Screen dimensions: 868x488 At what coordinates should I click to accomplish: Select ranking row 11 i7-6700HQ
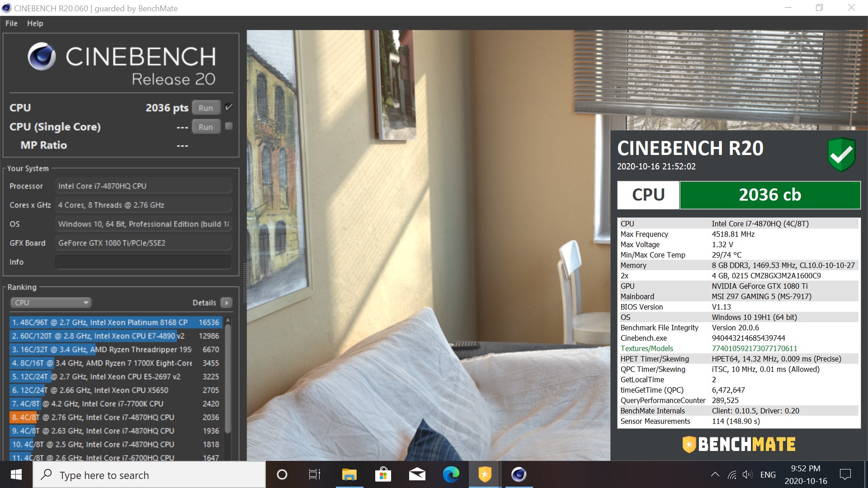click(x=116, y=456)
